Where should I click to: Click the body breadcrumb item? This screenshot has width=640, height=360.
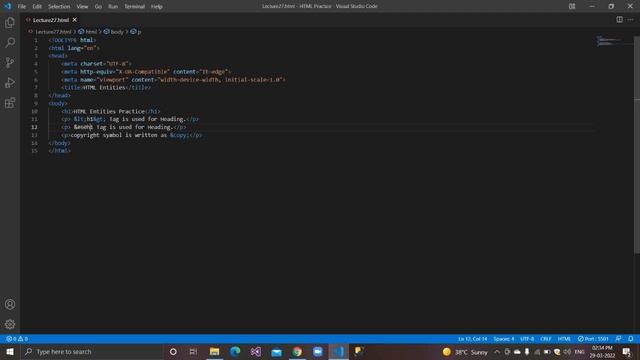click(x=117, y=31)
